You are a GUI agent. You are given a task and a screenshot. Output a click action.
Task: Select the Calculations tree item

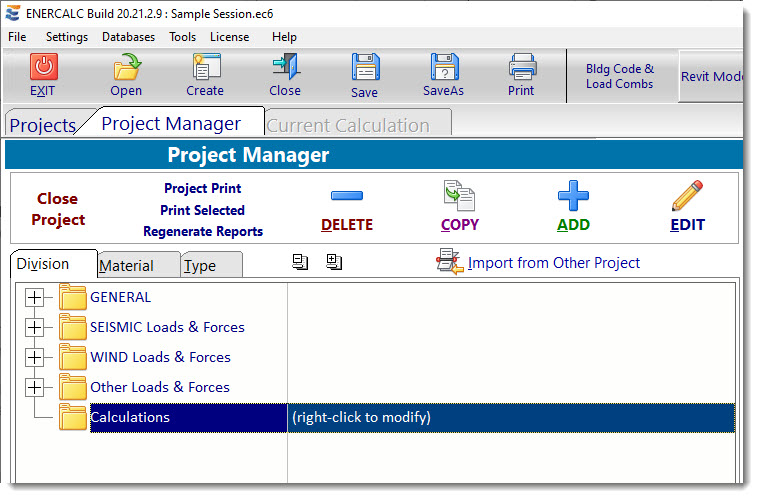click(x=130, y=417)
